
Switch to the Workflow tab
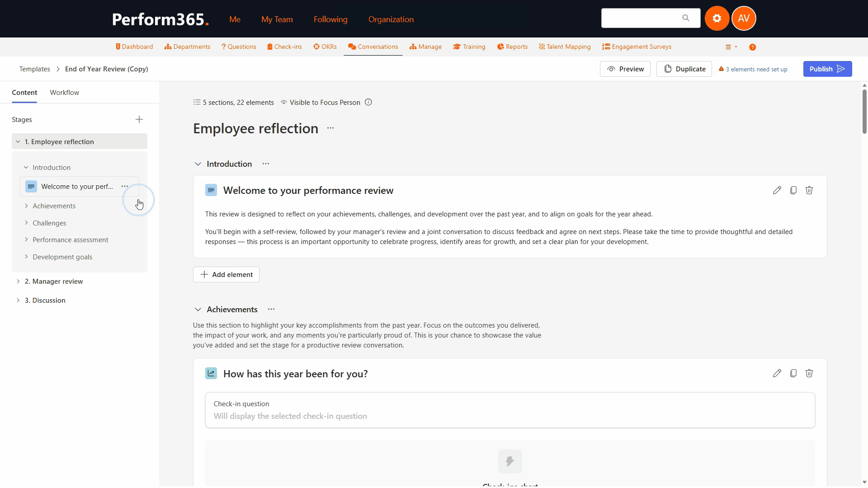tap(64, 92)
